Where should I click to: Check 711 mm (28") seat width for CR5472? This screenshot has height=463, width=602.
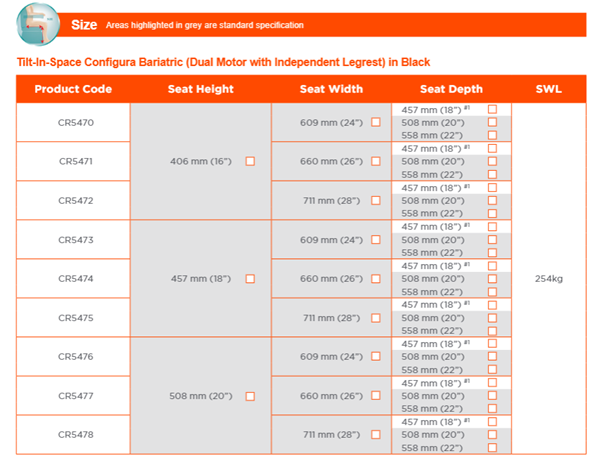click(x=376, y=200)
